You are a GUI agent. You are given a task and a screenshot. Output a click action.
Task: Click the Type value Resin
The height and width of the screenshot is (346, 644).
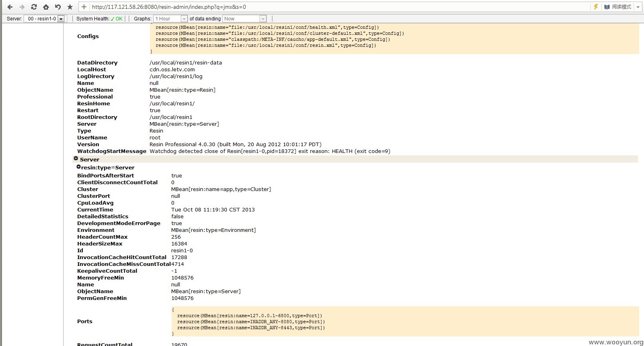156,131
